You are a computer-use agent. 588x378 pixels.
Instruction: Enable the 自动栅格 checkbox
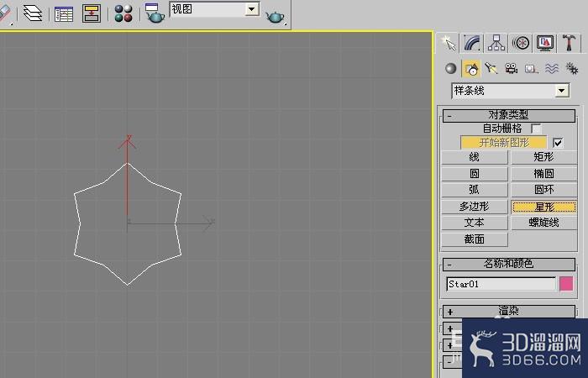[x=536, y=129]
